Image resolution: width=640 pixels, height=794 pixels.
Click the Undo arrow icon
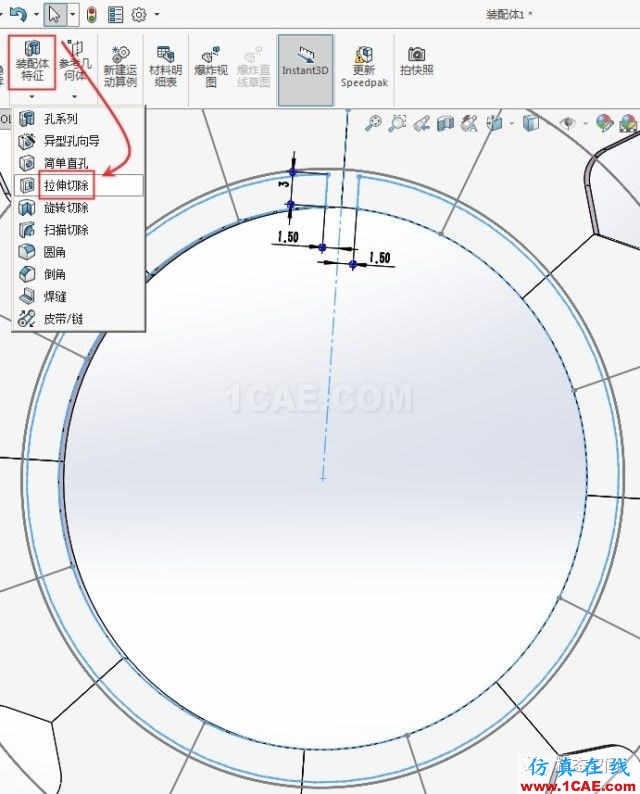click(18, 14)
